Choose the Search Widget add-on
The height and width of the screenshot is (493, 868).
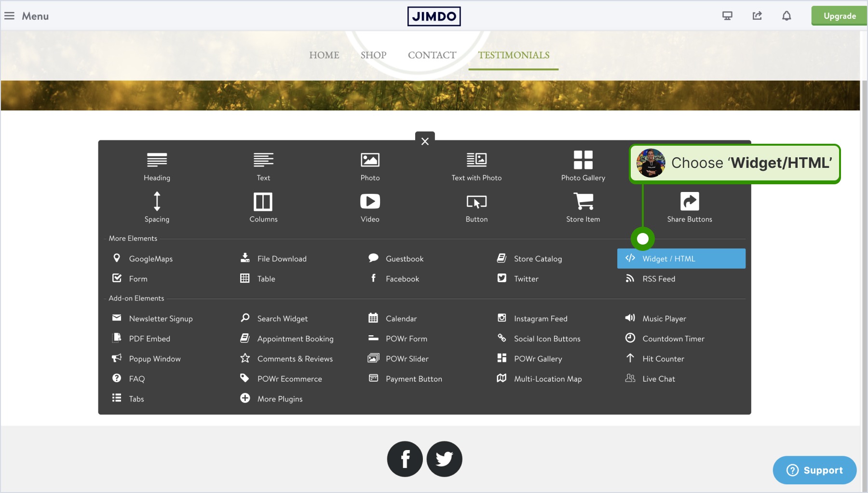[274, 318]
